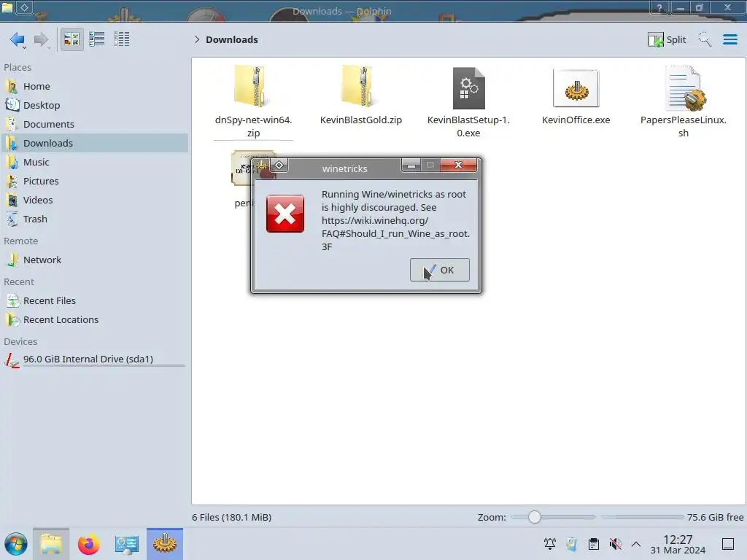Open the winetricks dialog window menu icon
747x560 pixels.
tap(262, 166)
